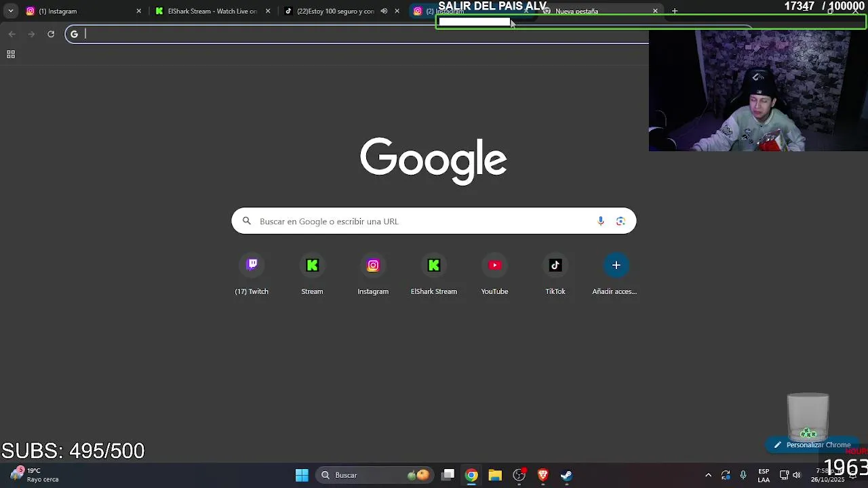Open Google Lens image search

coord(620,221)
